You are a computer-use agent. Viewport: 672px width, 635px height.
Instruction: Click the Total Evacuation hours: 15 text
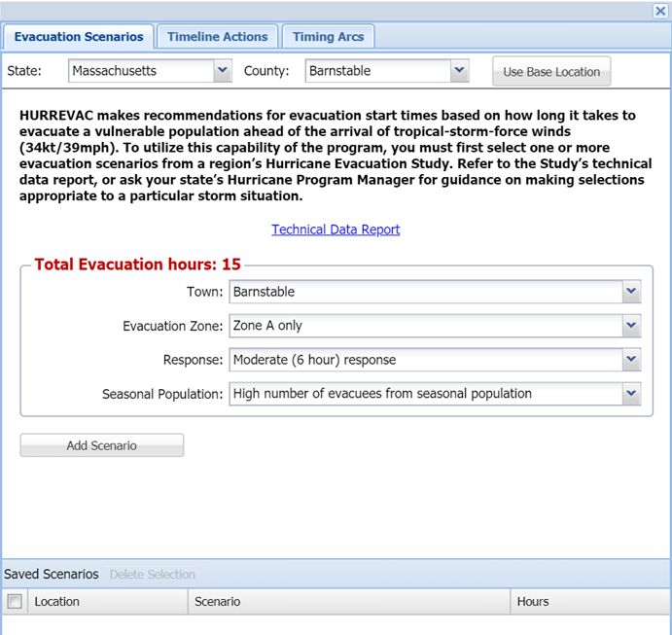pos(137,265)
